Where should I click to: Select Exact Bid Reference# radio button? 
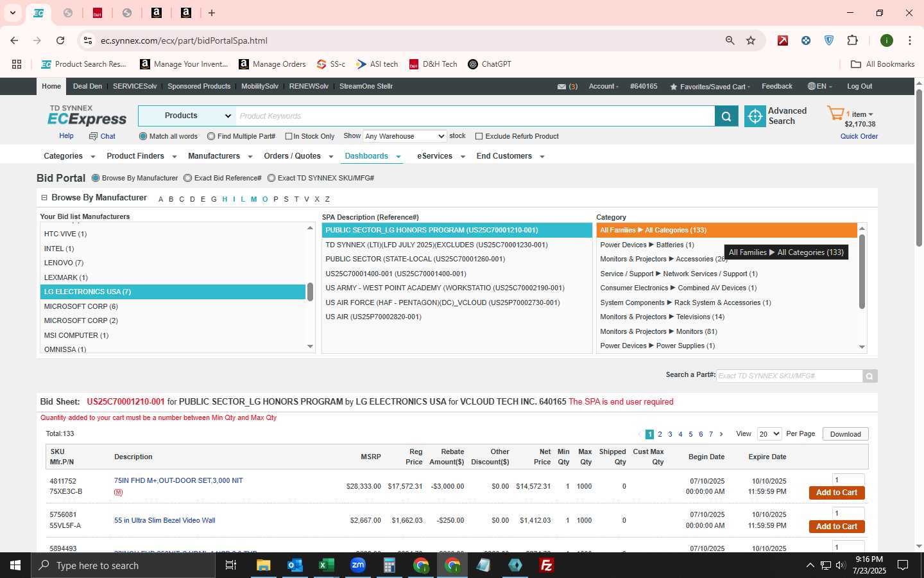point(187,178)
